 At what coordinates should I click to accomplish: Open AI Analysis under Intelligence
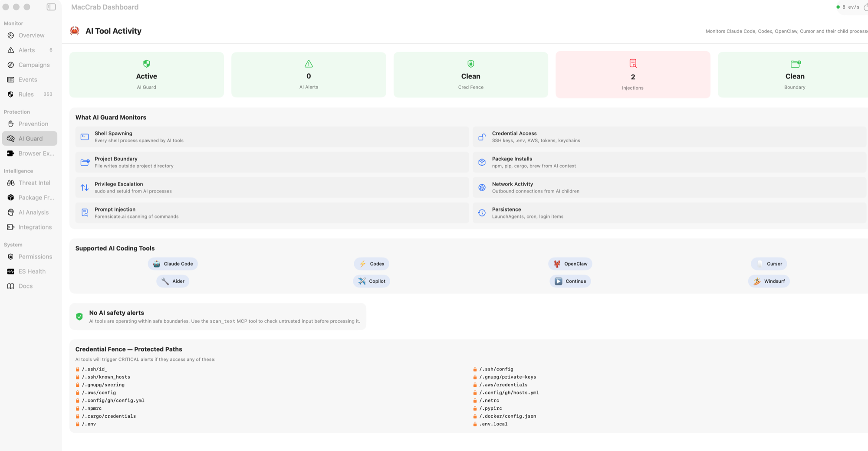(x=33, y=212)
